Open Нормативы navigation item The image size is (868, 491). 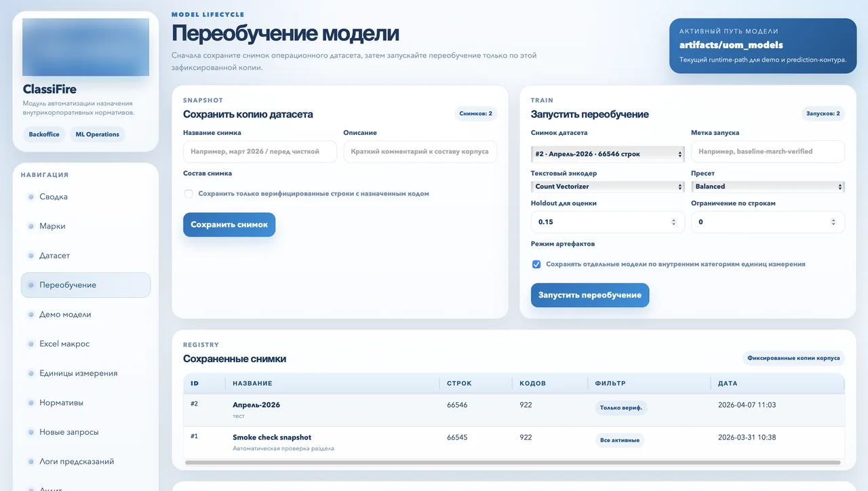click(x=85, y=402)
